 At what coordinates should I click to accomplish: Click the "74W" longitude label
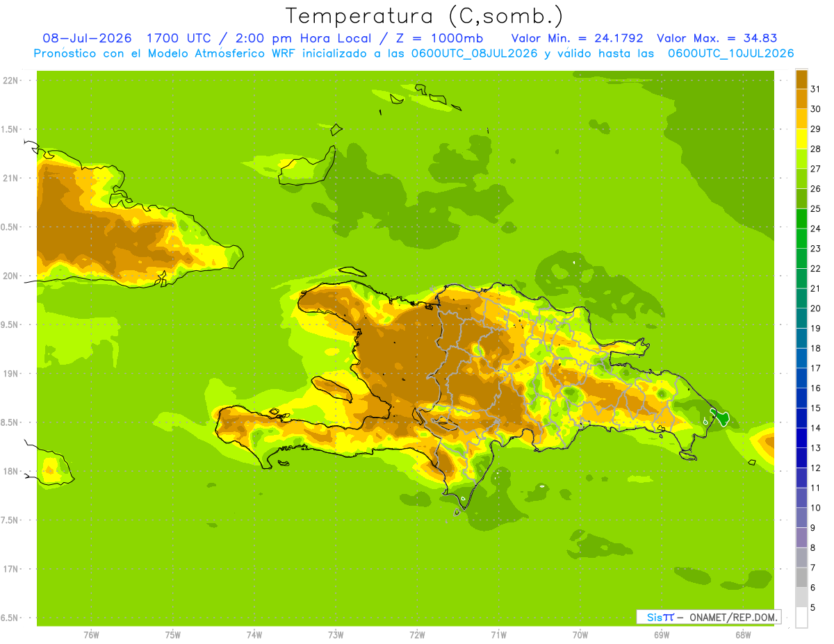point(254,636)
